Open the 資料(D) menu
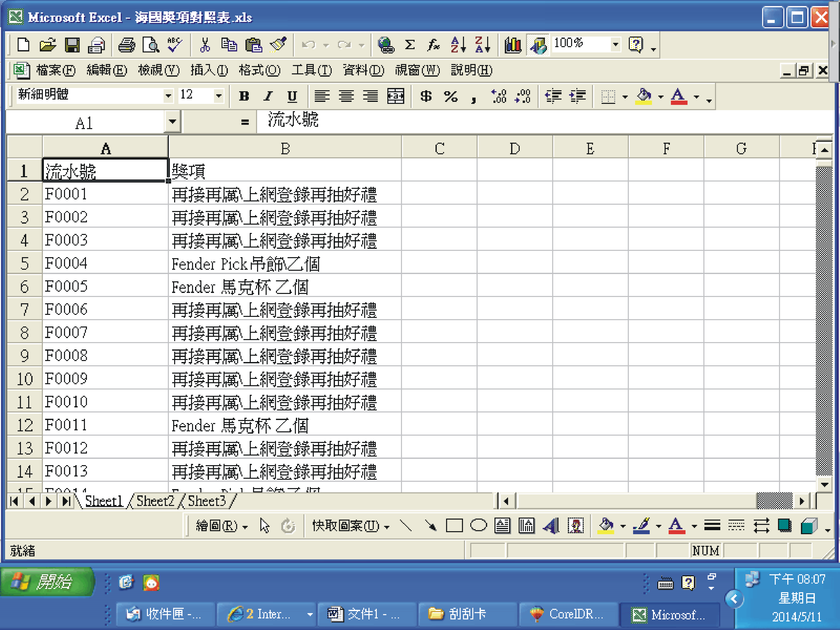Image resolution: width=840 pixels, height=630 pixels. click(x=363, y=70)
